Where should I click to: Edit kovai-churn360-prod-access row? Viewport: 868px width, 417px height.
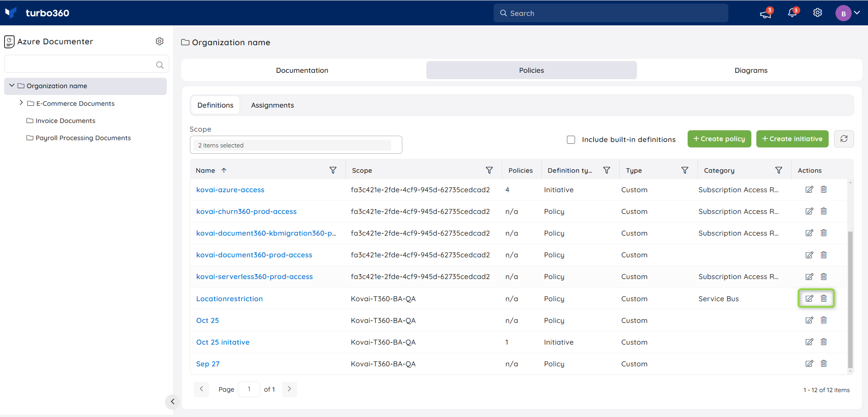click(x=809, y=211)
